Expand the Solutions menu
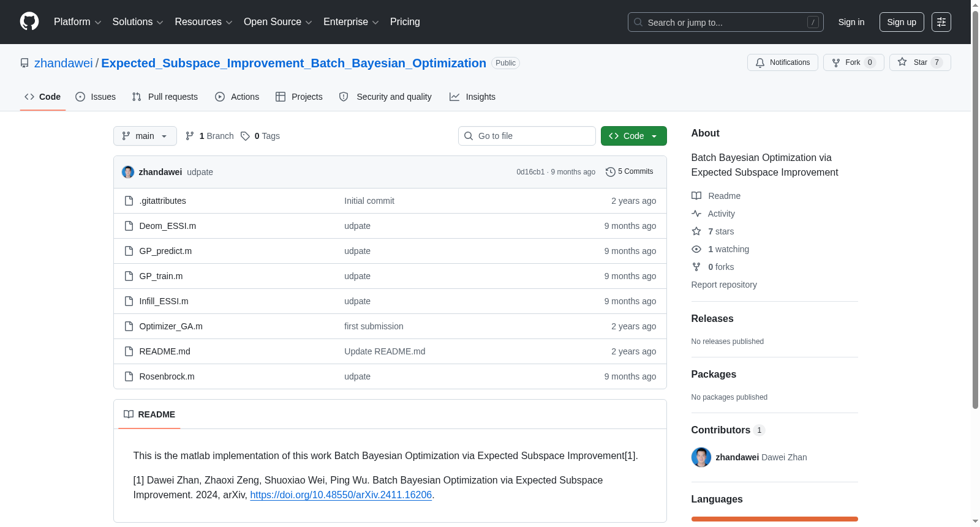980x527 pixels. click(138, 22)
